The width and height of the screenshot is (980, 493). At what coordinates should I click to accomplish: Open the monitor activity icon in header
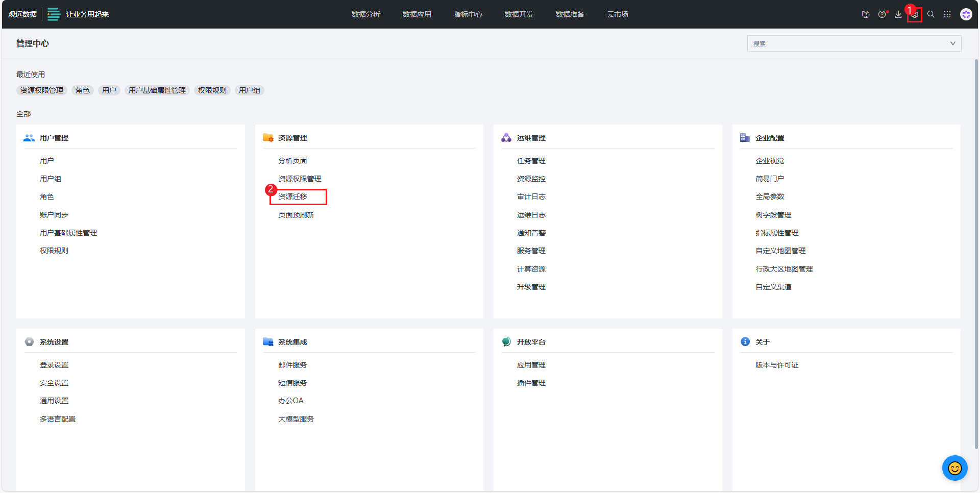pos(865,14)
